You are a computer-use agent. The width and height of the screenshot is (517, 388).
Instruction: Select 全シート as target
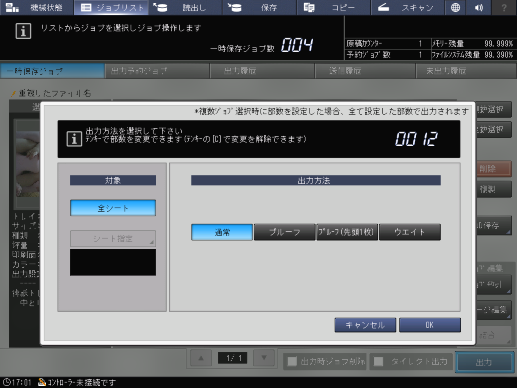pos(113,208)
